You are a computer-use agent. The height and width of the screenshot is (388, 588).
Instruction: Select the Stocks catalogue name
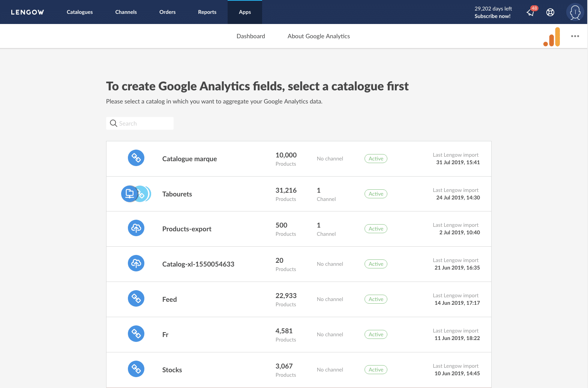click(x=172, y=370)
